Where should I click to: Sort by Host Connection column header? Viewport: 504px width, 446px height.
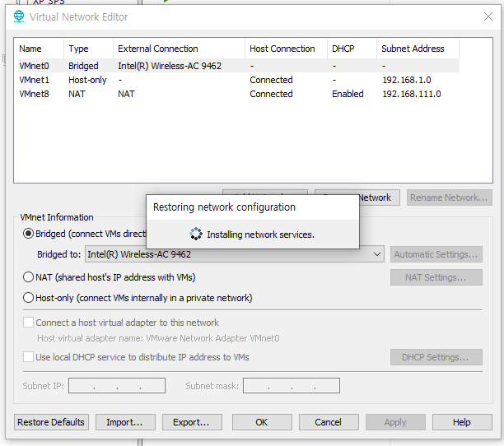pos(286,49)
